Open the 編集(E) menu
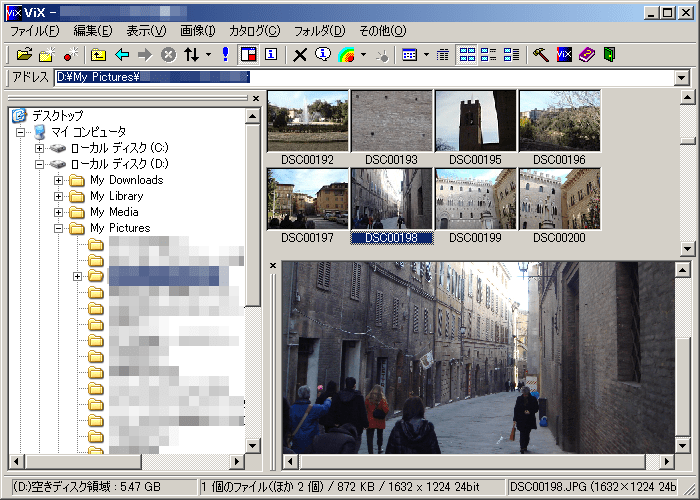Image resolution: width=700 pixels, height=500 pixels. tap(93, 31)
